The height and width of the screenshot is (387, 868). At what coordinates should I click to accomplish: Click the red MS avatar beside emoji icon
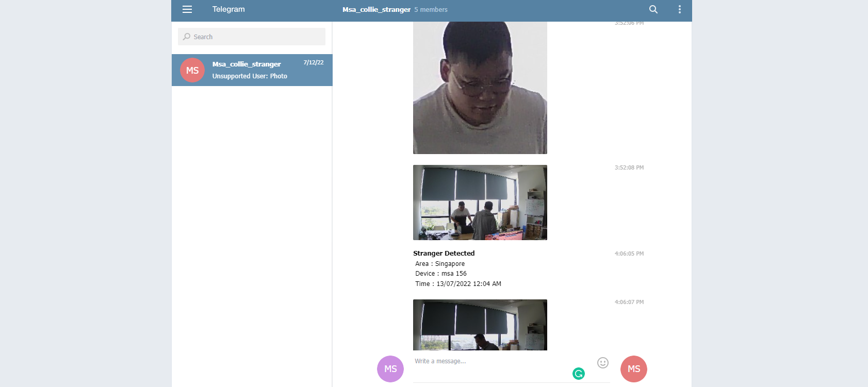click(x=634, y=369)
